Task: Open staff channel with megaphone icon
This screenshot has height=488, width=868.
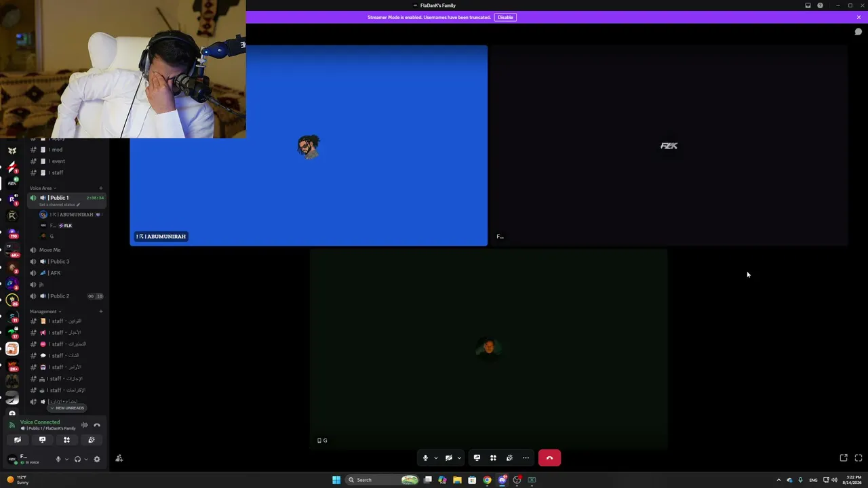Action: 66,333
